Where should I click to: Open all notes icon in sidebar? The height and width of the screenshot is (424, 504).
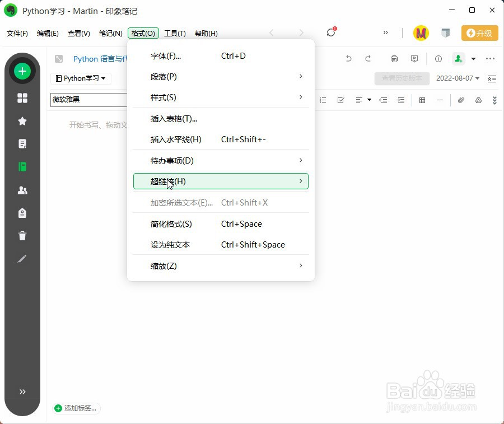click(22, 144)
